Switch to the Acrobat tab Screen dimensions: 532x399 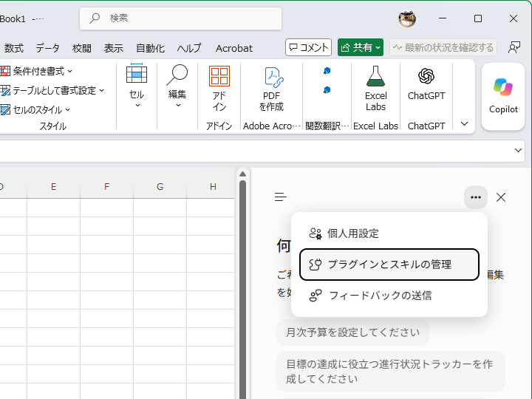click(x=234, y=48)
